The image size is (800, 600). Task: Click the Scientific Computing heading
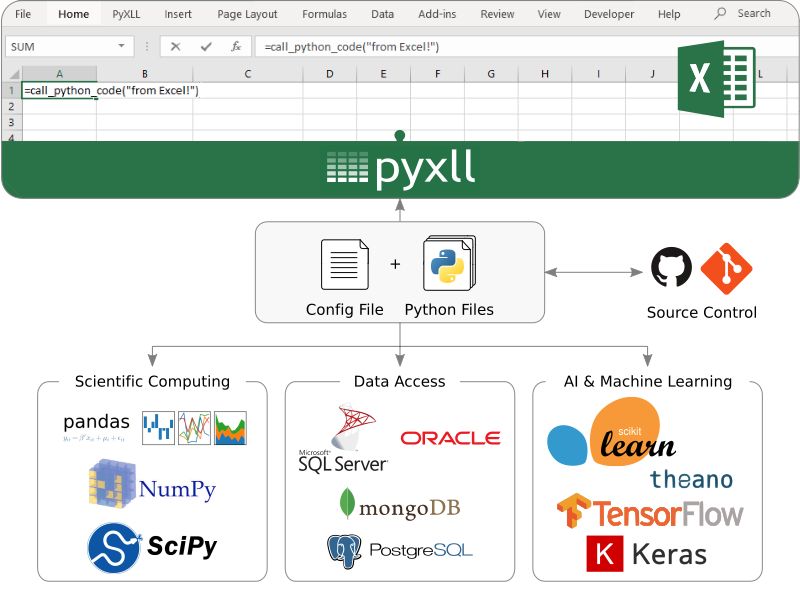click(152, 381)
